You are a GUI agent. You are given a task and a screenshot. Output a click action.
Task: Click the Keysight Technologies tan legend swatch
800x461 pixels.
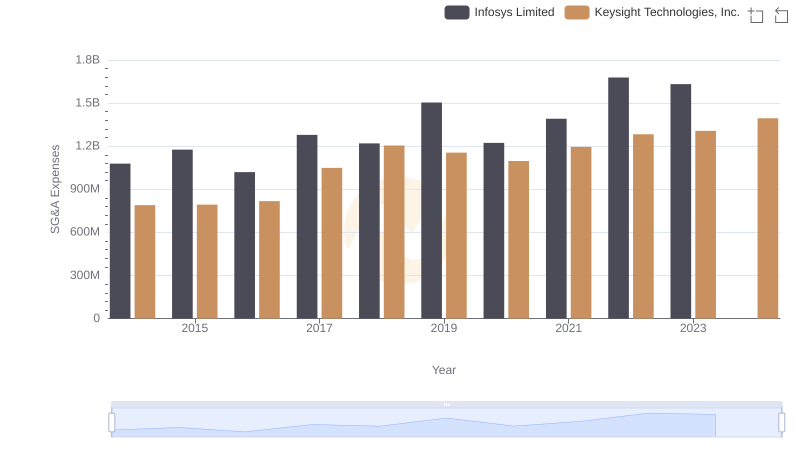(x=577, y=12)
